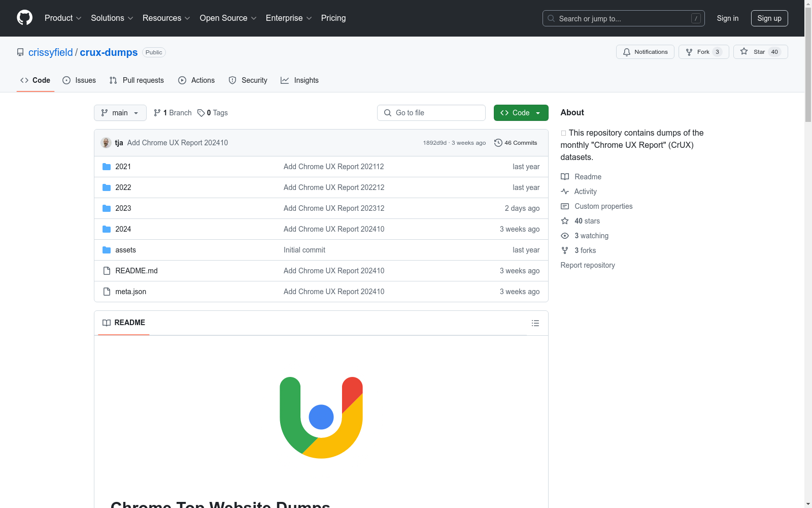
Task: Click Report repository link
Action: pyautogui.click(x=588, y=265)
